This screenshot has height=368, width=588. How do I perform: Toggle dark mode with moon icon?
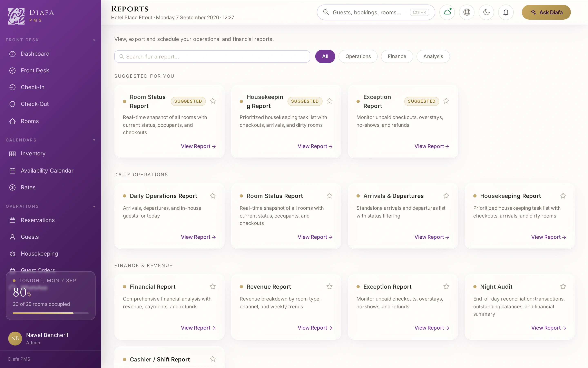(x=487, y=12)
